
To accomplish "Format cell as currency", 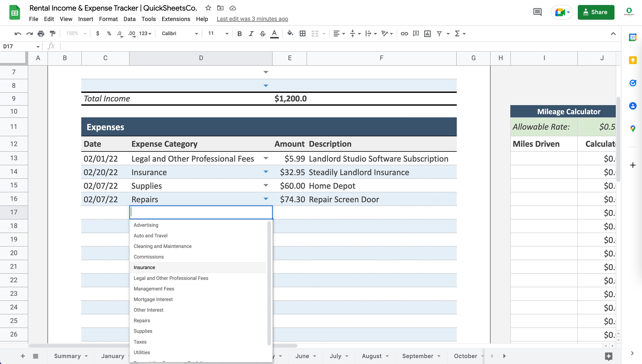I will tap(98, 34).
